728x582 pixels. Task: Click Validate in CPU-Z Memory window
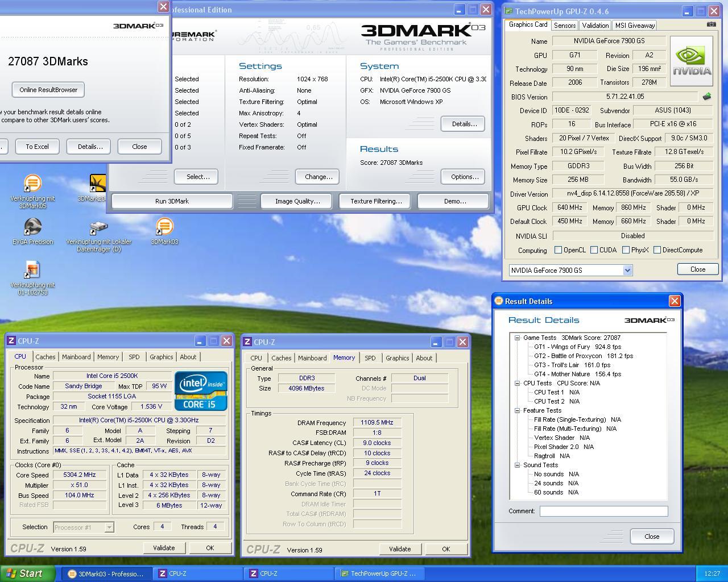click(399, 549)
